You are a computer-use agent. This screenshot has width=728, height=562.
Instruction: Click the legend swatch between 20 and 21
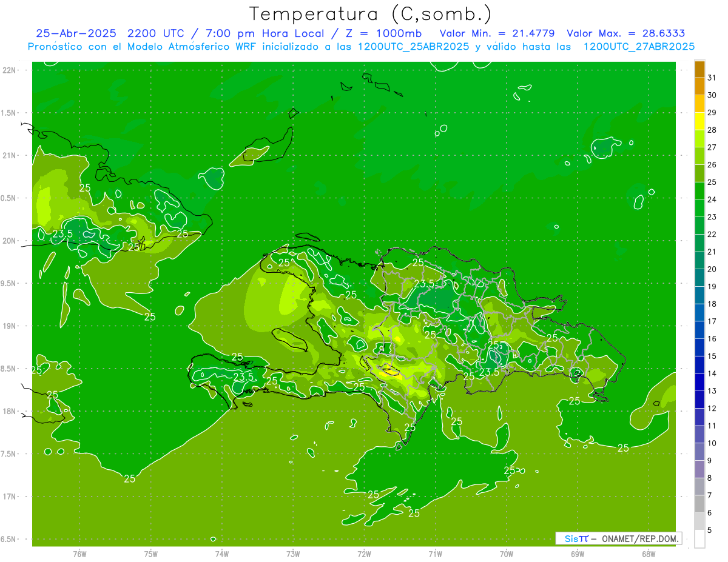699,261
